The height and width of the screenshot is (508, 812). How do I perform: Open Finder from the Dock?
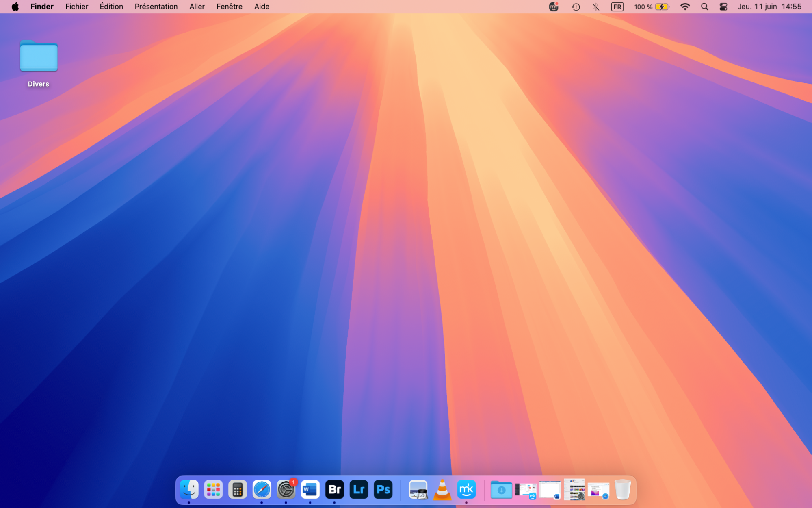(189, 490)
